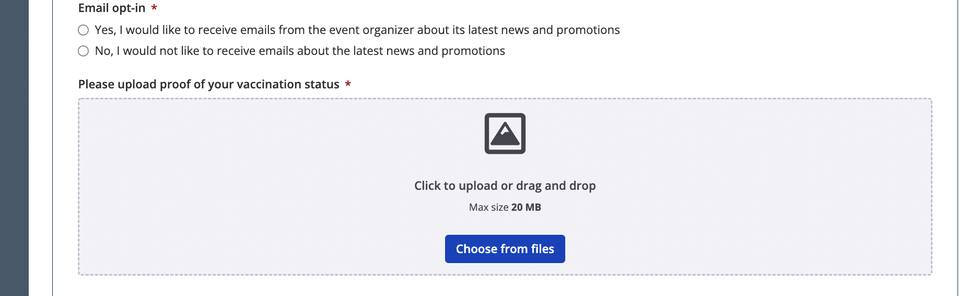Click the mountain shape inside the image icon
This screenshot has height=296, width=980.
[x=505, y=135]
